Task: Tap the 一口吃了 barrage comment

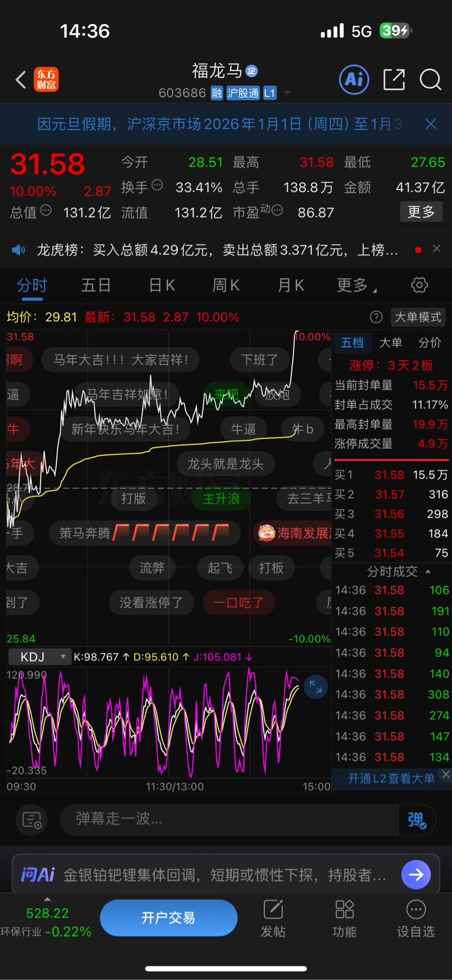Action: click(x=238, y=603)
